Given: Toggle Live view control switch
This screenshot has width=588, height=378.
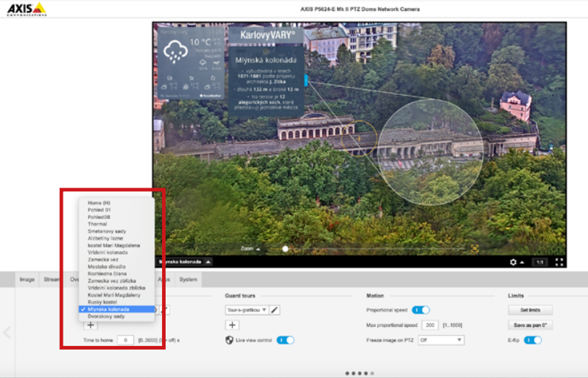Looking at the screenshot, I should (285, 340).
